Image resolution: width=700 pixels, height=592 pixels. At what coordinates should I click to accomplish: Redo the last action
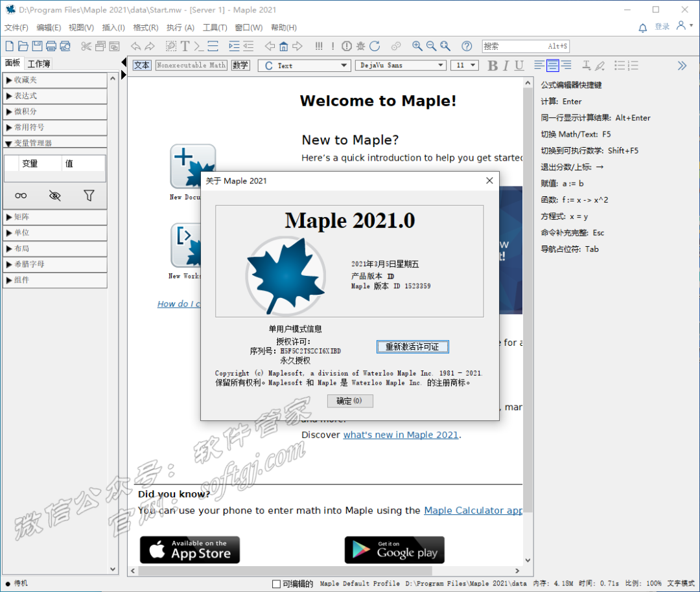point(150,46)
